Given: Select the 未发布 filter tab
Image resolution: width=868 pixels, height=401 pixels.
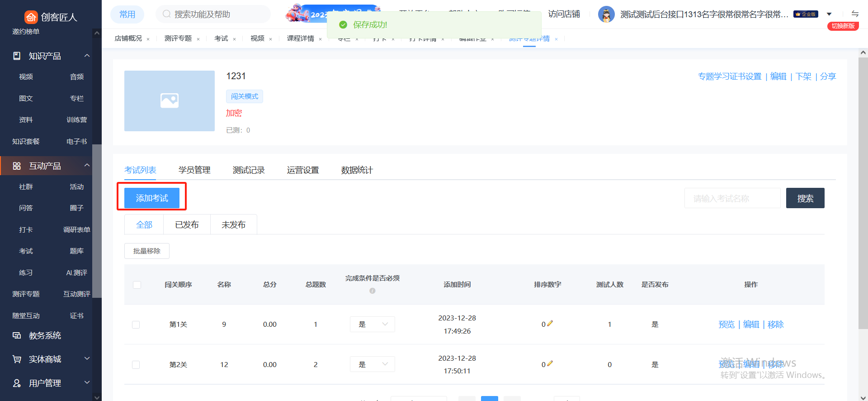Looking at the screenshot, I should 233,225.
